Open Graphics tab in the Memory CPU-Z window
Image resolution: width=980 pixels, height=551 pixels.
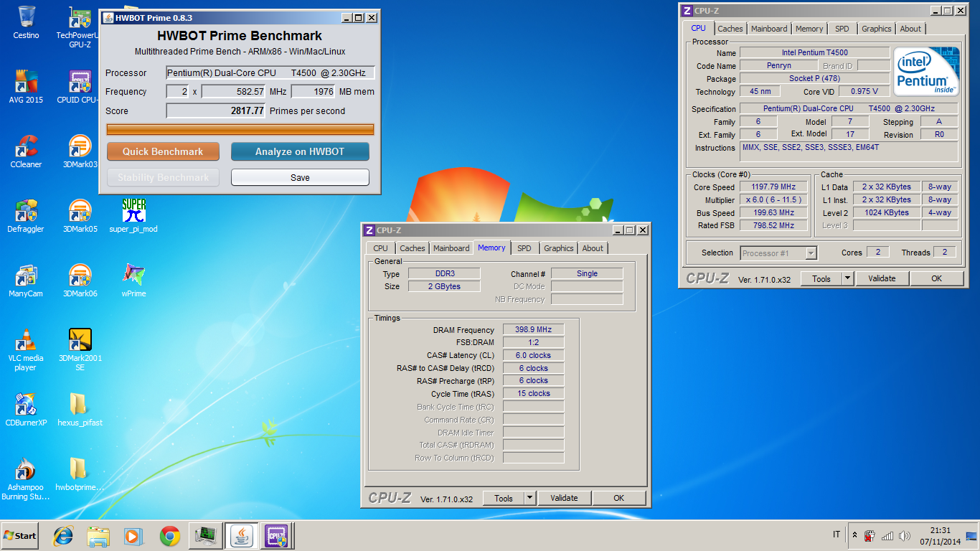pyautogui.click(x=559, y=248)
